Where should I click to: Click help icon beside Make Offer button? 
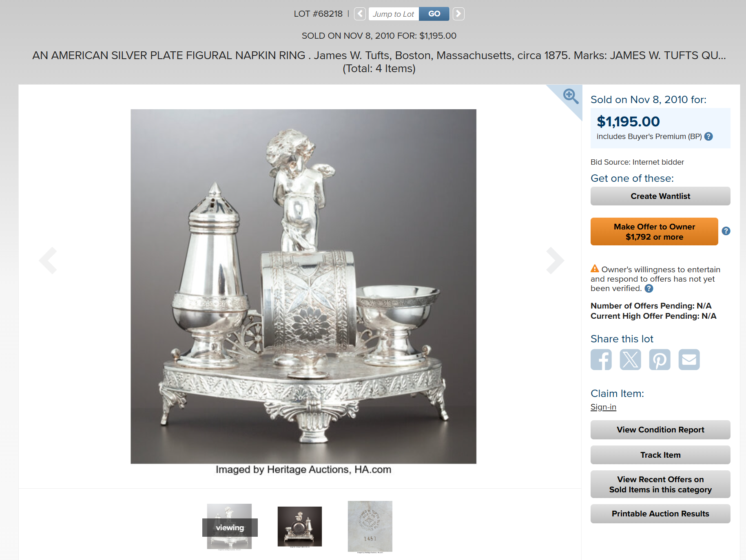pos(726,231)
